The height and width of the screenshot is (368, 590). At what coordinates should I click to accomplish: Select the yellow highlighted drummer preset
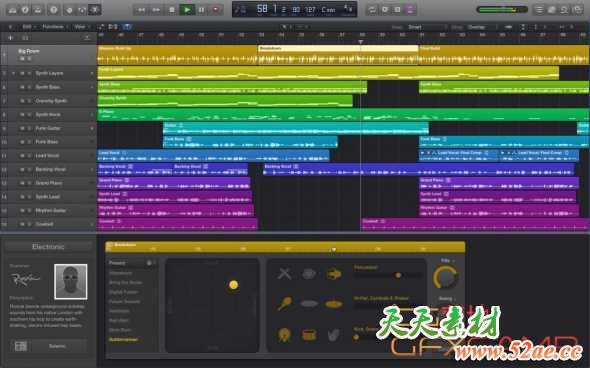123,339
